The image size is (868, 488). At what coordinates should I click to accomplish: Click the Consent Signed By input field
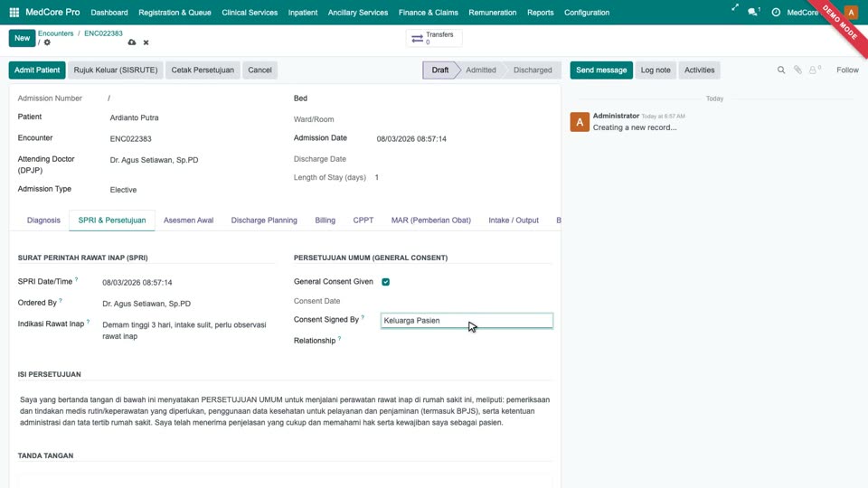pyautogui.click(x=467, y=320)
